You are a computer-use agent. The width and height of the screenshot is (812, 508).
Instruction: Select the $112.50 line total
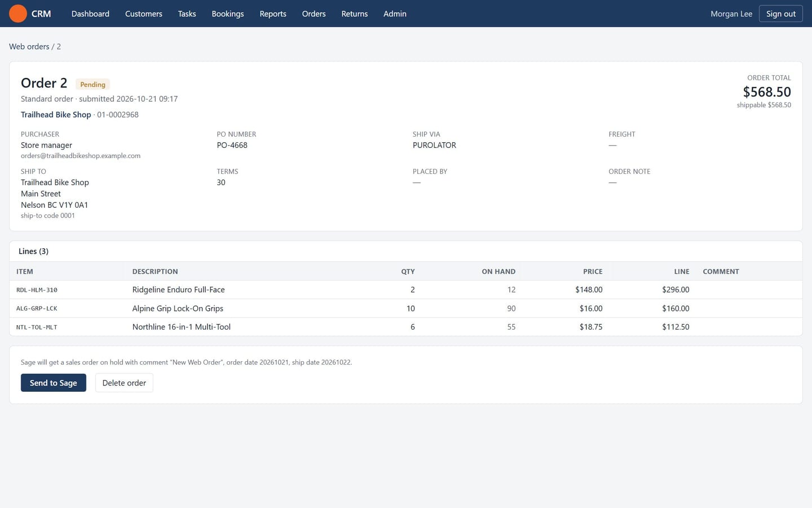[x=676, y=327]
